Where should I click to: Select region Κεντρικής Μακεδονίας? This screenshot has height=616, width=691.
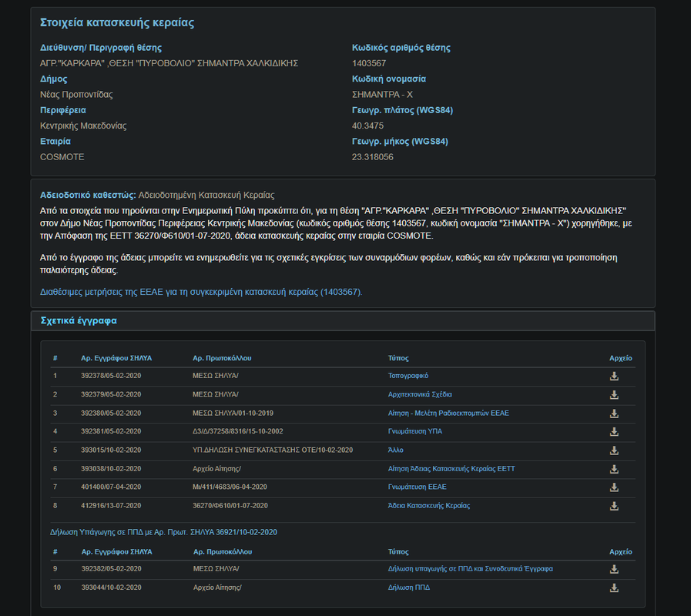click(x=83, y=126)
